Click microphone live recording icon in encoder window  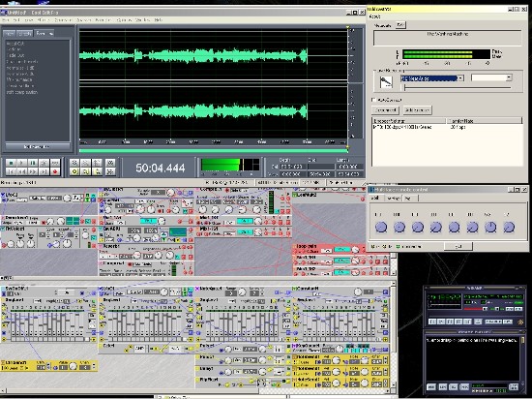(386, 82)
